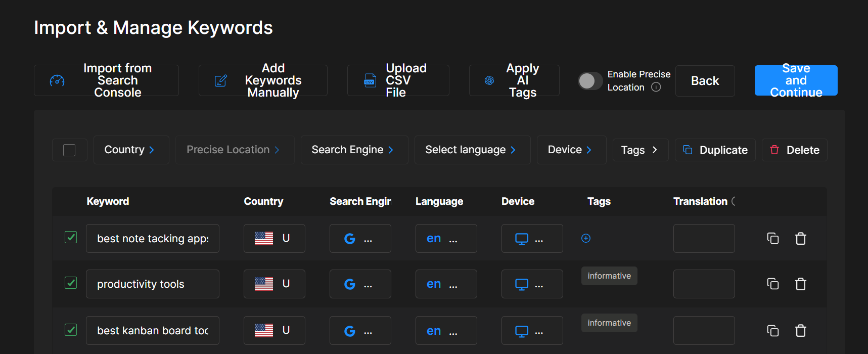Click the copy icon in the first keyword row
Screen dimensions: 868x354
[772, 238]
